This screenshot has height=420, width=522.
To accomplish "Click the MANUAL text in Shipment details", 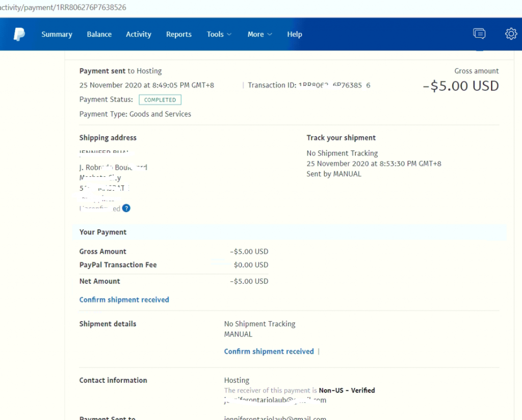I will (x=238, y=334).
